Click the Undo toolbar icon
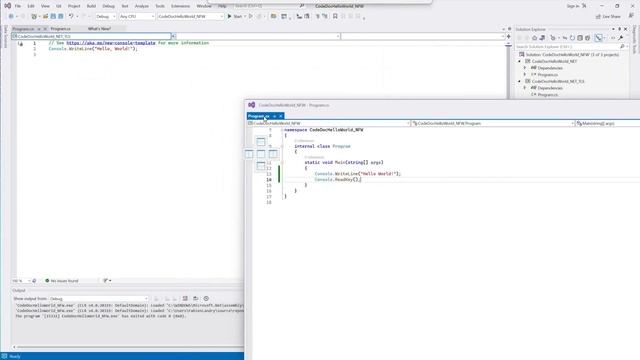The image size is (640, 360). [x=71, y=16]
